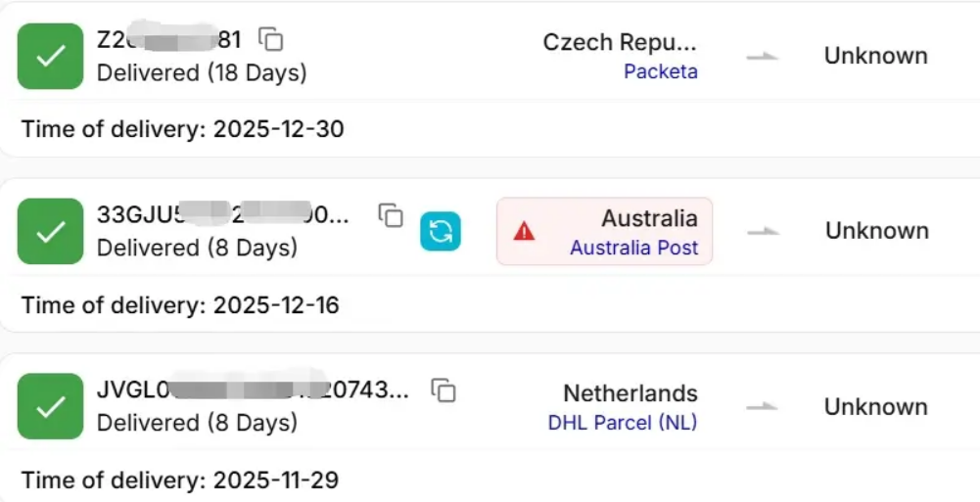Copy the Australia Post tracking number
Image resolution: width=980 pixels, height=502 pixels.
pyautogui.click(x=391, y=215)
